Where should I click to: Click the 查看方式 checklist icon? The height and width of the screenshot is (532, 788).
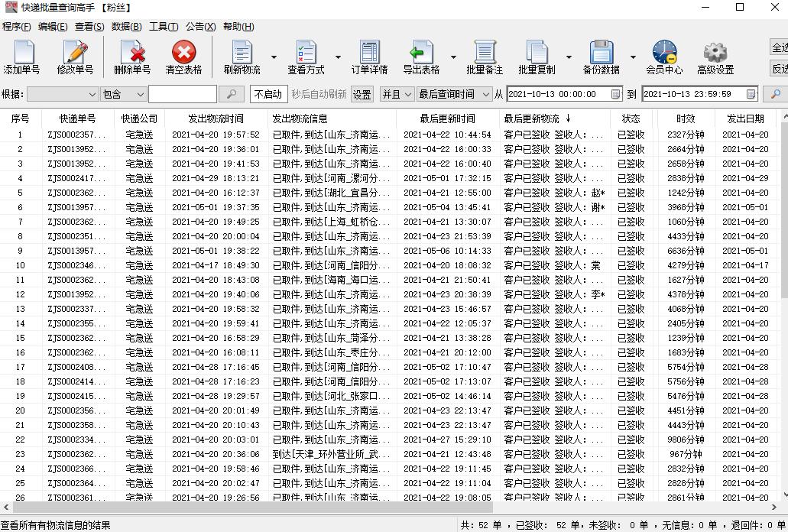306,52
